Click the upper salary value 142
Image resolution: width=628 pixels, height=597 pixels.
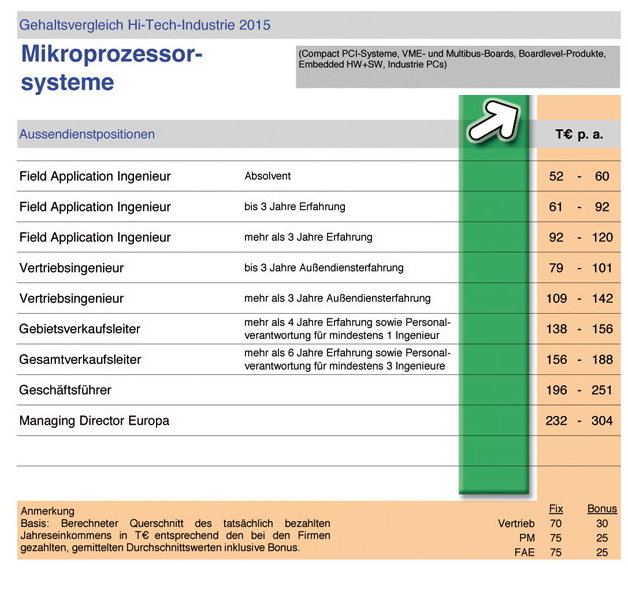(x=603, y=298)
